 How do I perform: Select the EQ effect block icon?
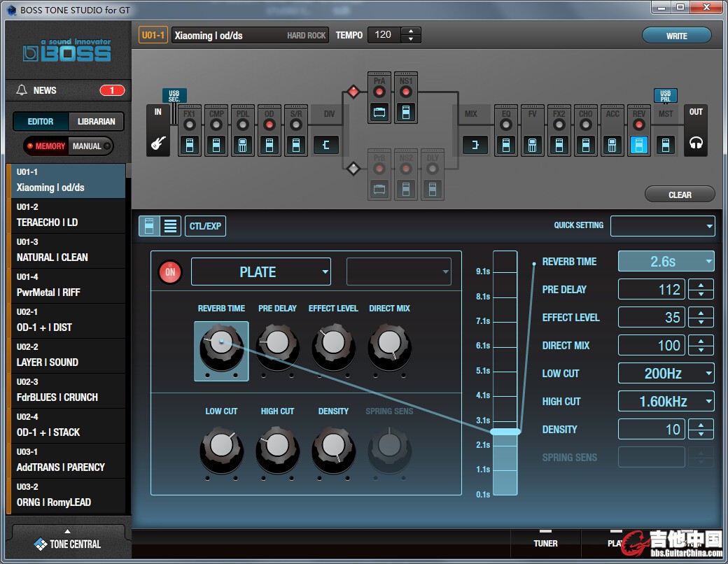click(x=505, y=146)
